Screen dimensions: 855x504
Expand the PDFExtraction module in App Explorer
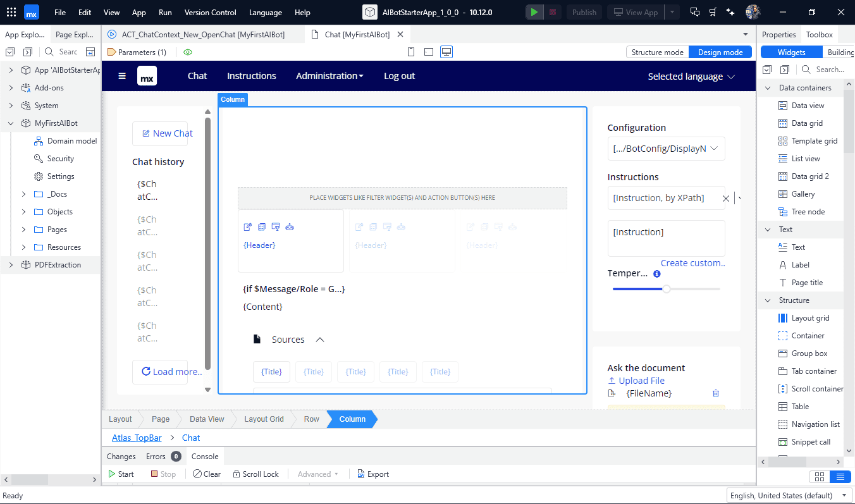[x=11, y=265]
